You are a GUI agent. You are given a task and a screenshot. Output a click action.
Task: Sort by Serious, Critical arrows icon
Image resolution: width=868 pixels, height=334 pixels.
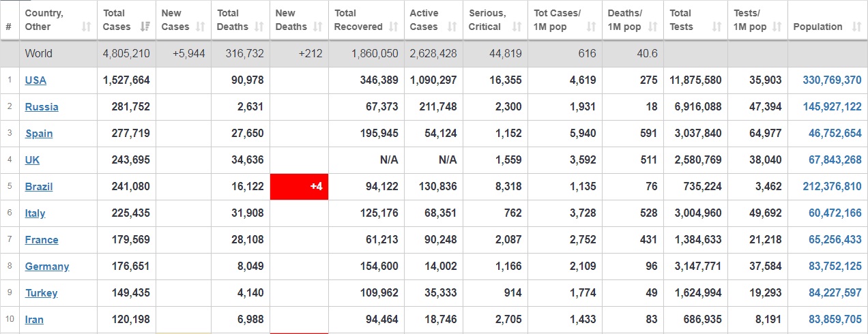pos(517,27)
